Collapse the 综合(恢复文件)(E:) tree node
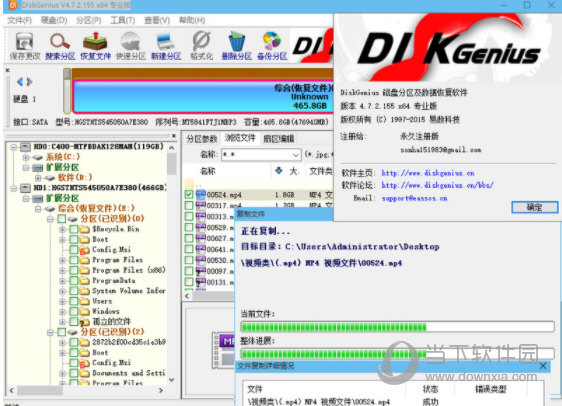The height and width of the screenshot is (406, 562). (x=38, y=209)
